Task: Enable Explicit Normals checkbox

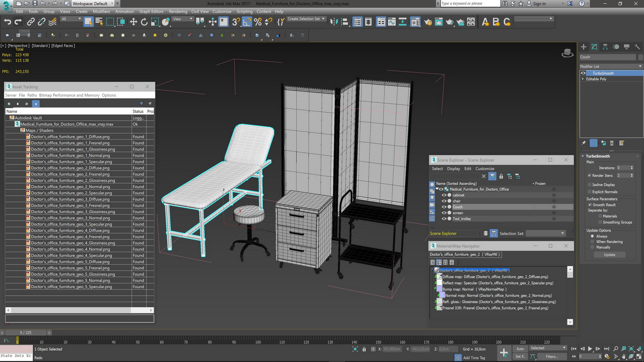Action: pos(589,192)
